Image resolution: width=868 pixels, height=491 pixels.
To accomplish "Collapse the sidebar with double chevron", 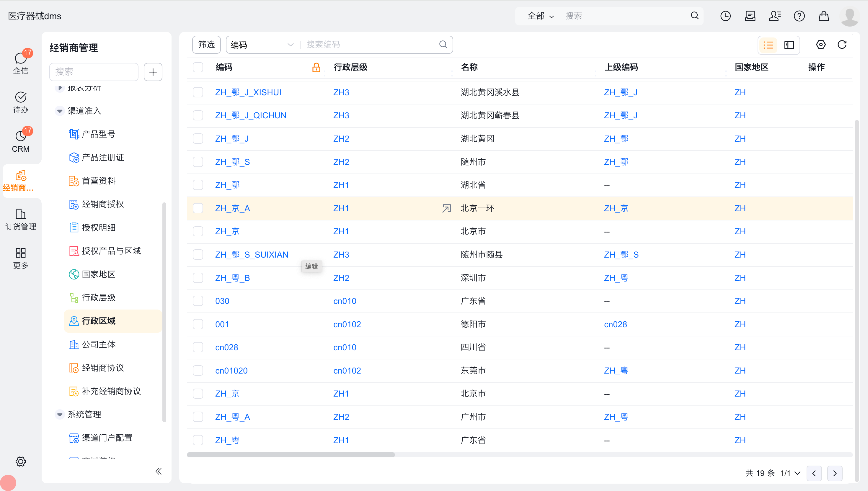I will (x=159, y=471).
